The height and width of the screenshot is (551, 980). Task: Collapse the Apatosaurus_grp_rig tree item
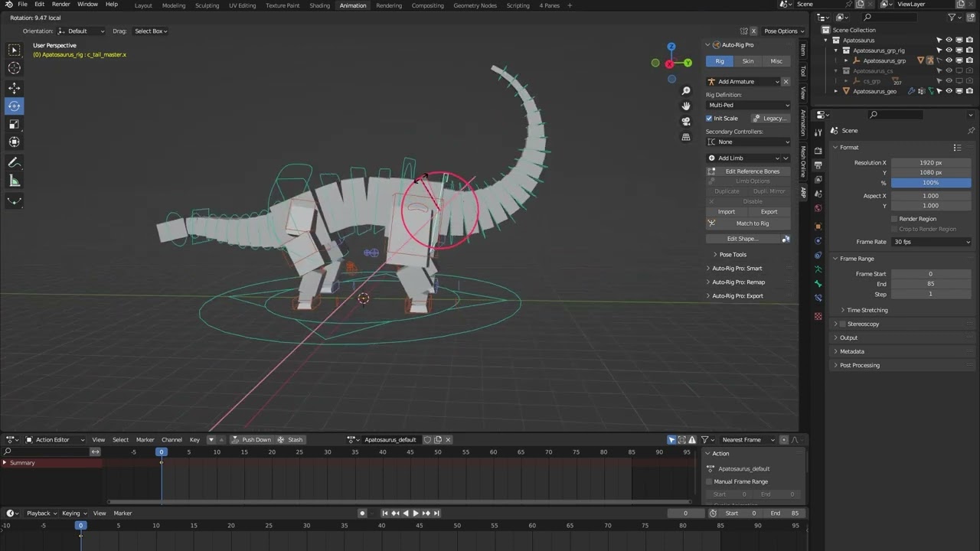(x=836, y=51)
